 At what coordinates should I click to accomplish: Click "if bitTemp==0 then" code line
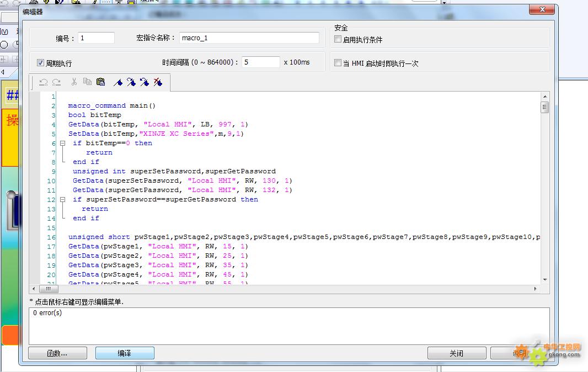113,143
